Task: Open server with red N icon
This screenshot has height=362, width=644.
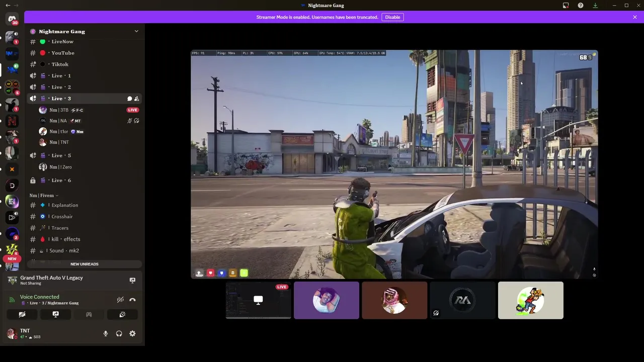Action: [x=12, y=121]
